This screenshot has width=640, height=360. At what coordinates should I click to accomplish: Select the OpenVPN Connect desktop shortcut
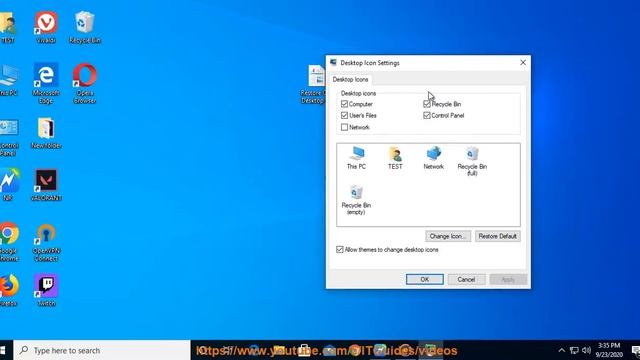[x=46, y=242]
